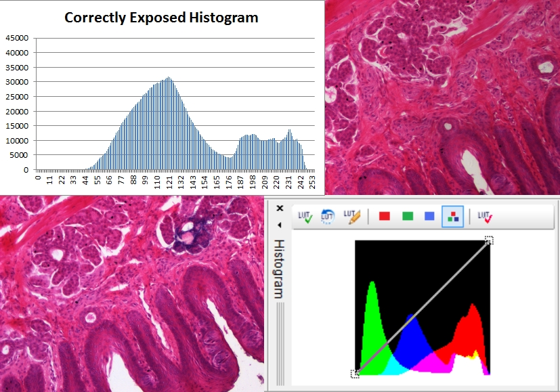Click the green peak in the histogram
The image size is (560, 392).
click(x=371, y=288)
